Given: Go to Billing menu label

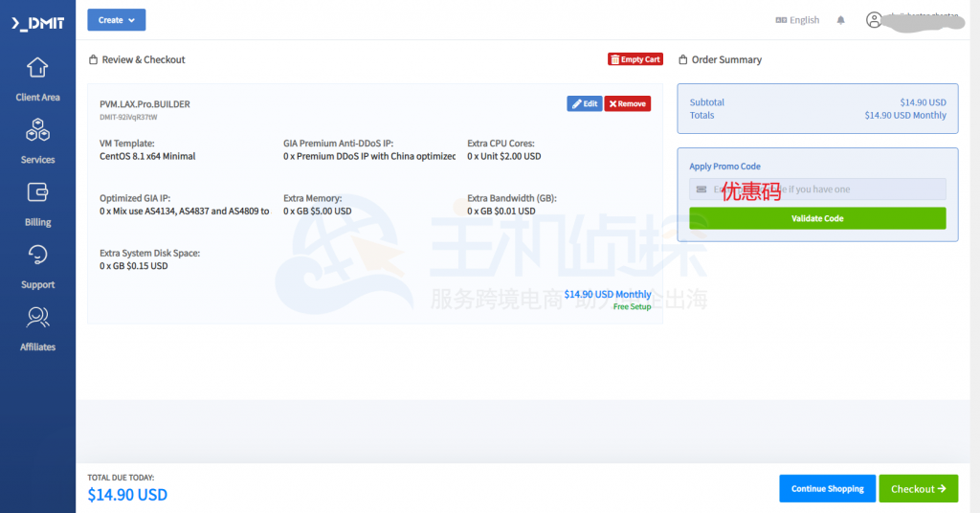Looking at the screenshot, I should point(37,222).
